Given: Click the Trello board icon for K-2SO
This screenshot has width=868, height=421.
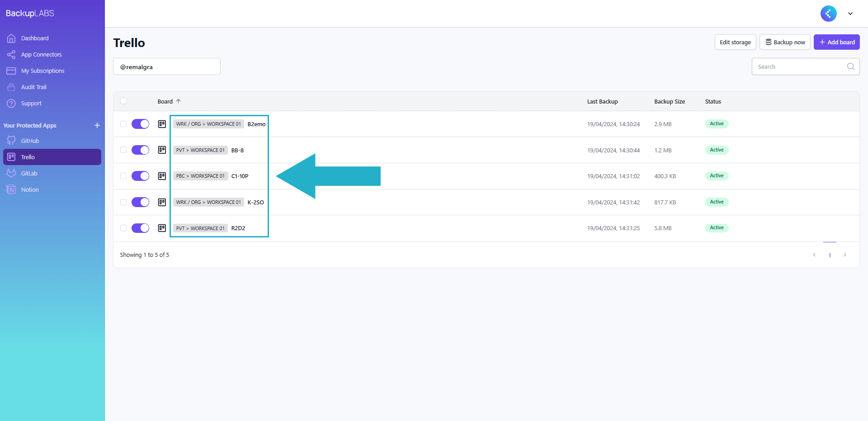Looking at the screenshot, I should pos(162,202).
